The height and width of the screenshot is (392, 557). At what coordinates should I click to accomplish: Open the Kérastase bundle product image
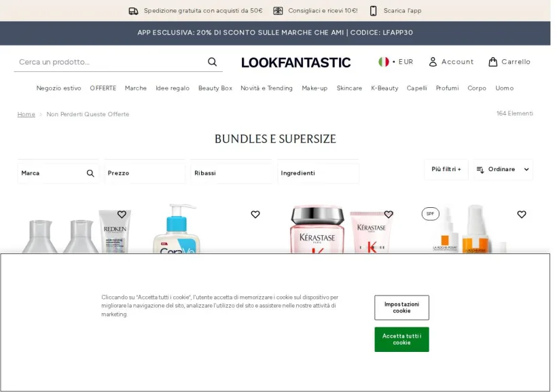(343, 229)
